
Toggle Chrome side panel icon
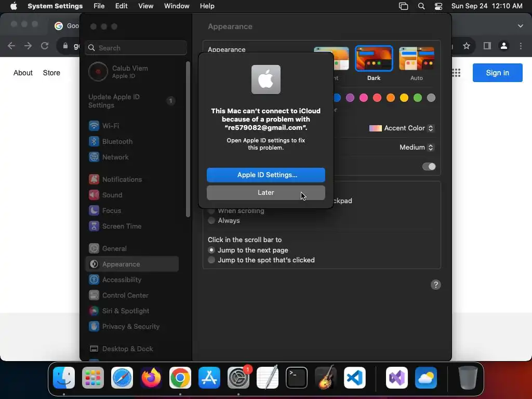487,46
